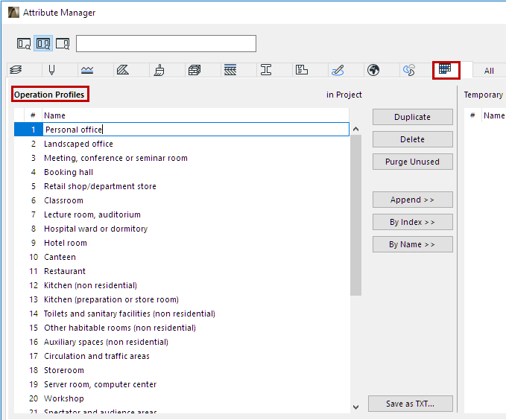The height and width of the screenshot is (420, 506).
Task: Select Lecture room, auditorium row
Action: point(182,214)
